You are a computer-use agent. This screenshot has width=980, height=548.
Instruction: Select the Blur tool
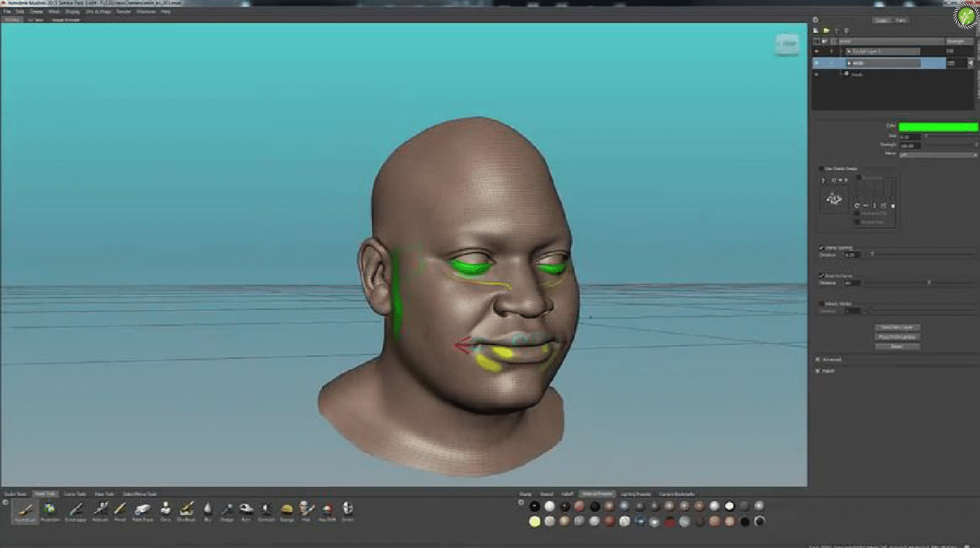pos(207,510)
